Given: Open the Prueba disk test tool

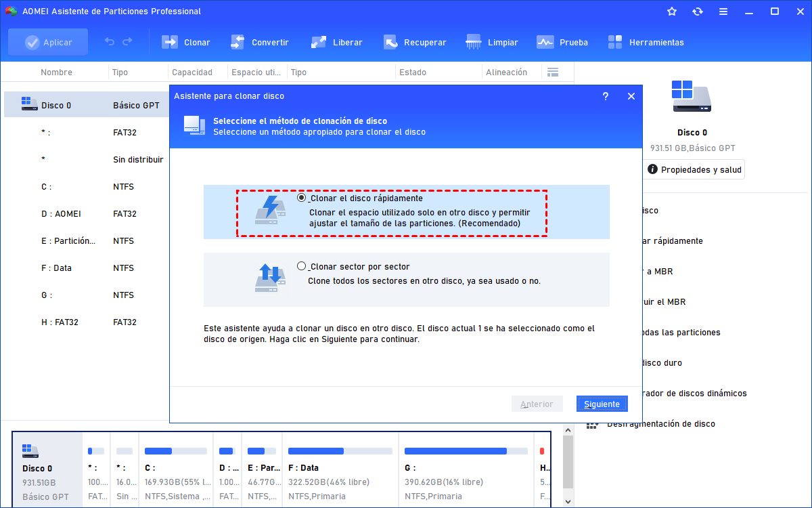Looking at the screenshot, I should (545, 42).
